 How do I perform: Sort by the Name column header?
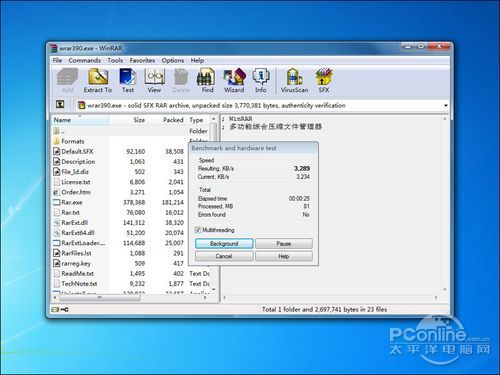(80, 120)
